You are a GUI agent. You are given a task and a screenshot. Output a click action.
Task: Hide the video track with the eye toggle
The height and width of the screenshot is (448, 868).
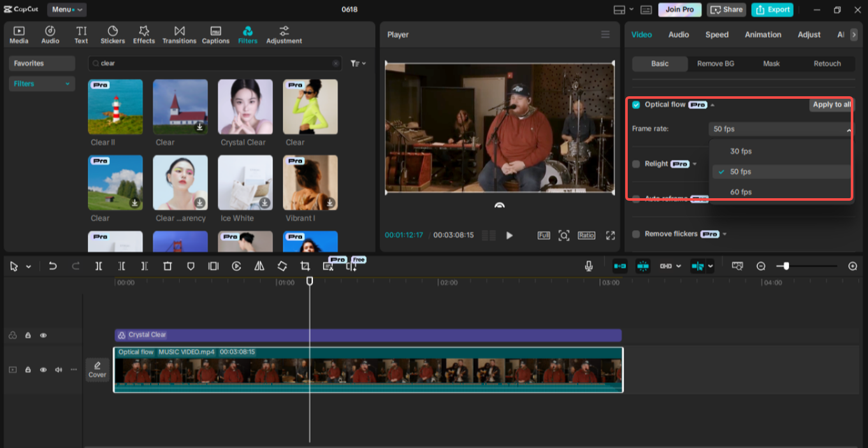pyautogui.click(x=43, y=370)
